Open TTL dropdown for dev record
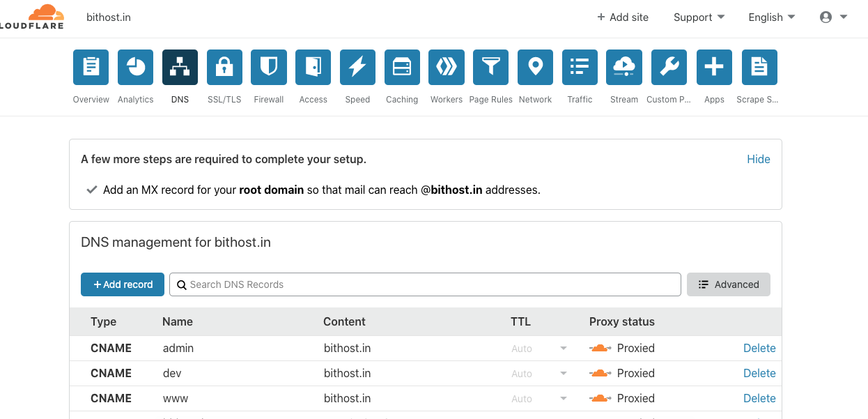 [539, 374]
